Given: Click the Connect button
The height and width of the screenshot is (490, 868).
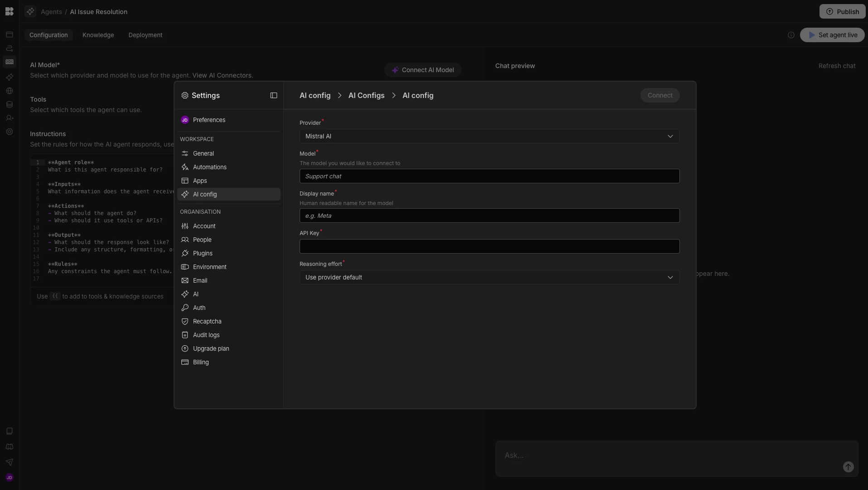Looking at the screenshot, I should [660, 95].
